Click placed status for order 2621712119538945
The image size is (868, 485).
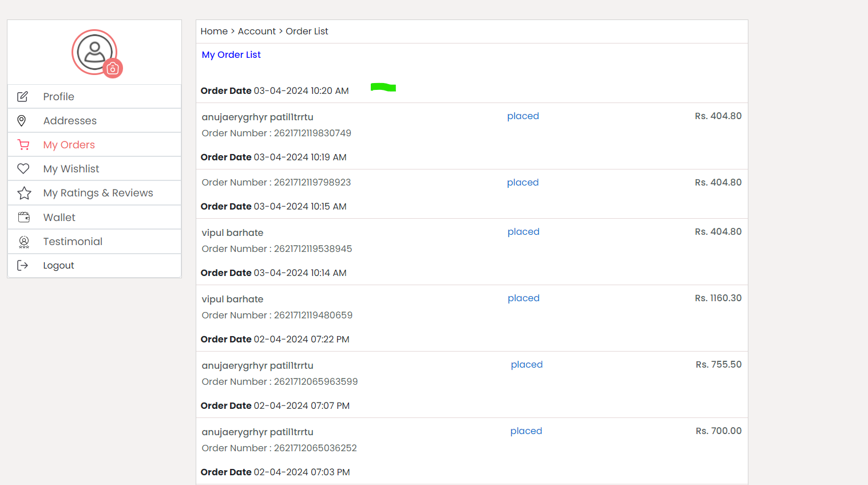click(x=524, y=232)
